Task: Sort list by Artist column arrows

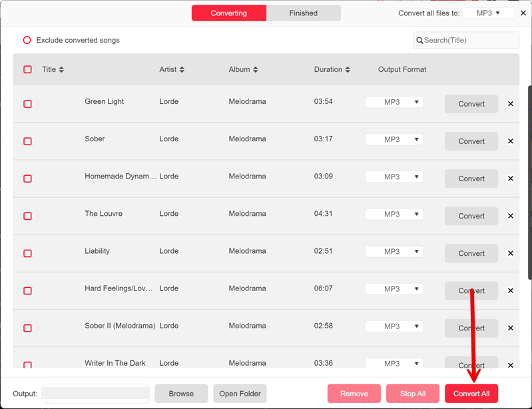Action: 182,70
